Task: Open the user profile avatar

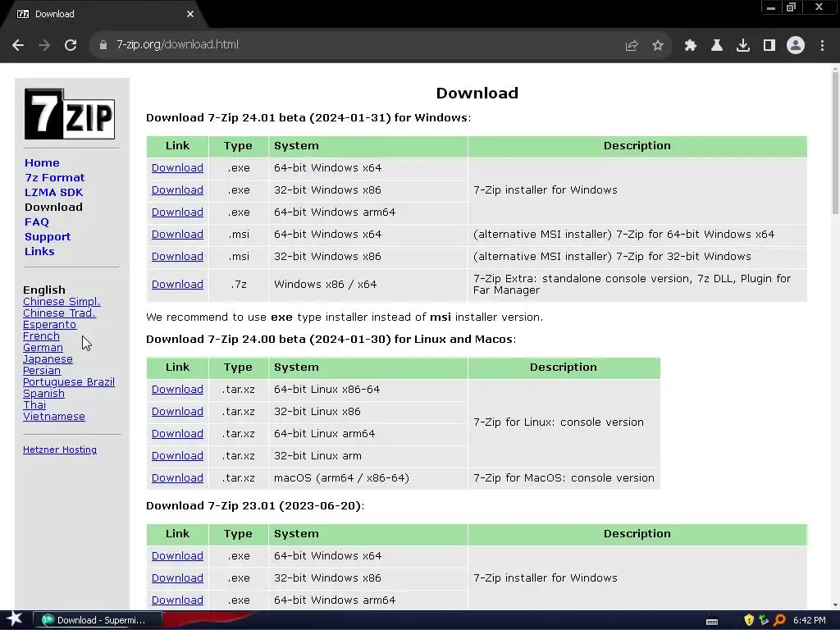Action: click(796, 45)
